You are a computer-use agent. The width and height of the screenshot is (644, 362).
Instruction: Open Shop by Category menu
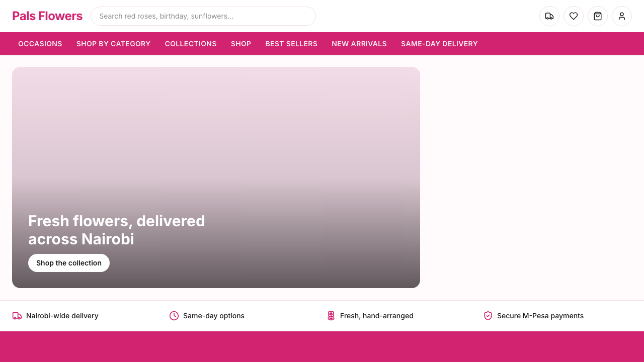114,44
